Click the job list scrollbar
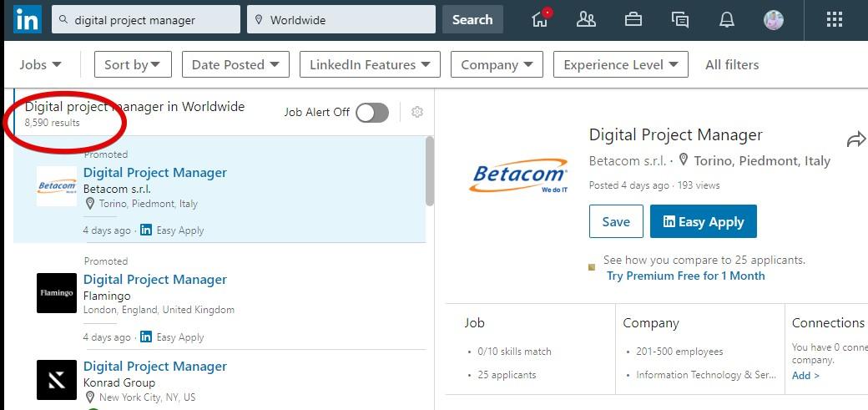This screenshot has width=868, height=410. pos(430,171)
